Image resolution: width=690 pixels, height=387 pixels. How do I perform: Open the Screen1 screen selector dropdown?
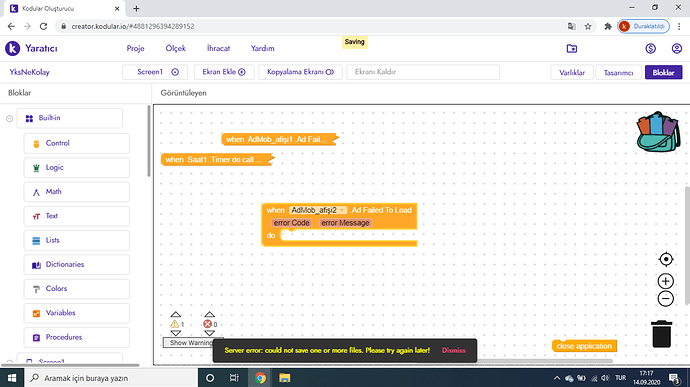point(155,72)
